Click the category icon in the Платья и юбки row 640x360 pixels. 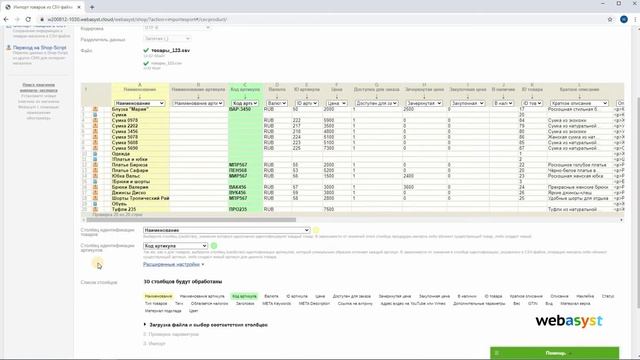(95, 159)
